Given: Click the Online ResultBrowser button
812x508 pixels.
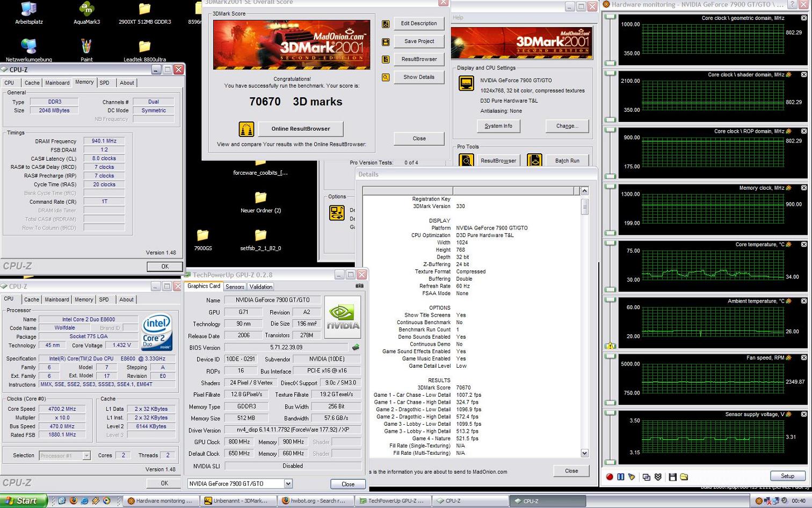Looking at the screenshot, I should coord(301,128).
